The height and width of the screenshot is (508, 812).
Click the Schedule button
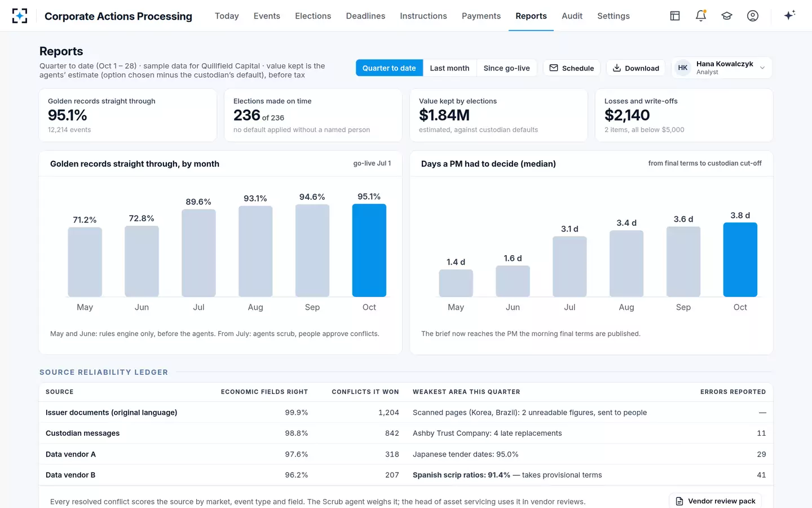click(572, 68)
